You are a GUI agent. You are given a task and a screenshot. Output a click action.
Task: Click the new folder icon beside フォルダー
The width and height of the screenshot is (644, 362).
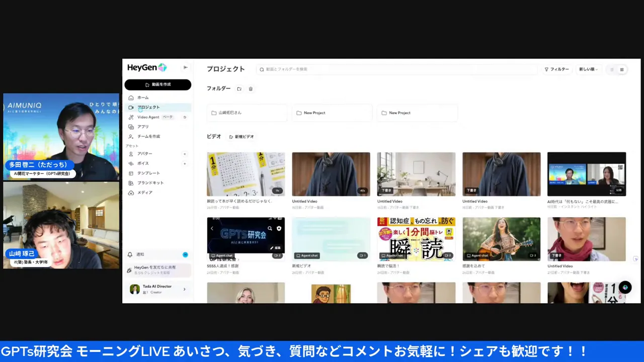tap(239, 89)
